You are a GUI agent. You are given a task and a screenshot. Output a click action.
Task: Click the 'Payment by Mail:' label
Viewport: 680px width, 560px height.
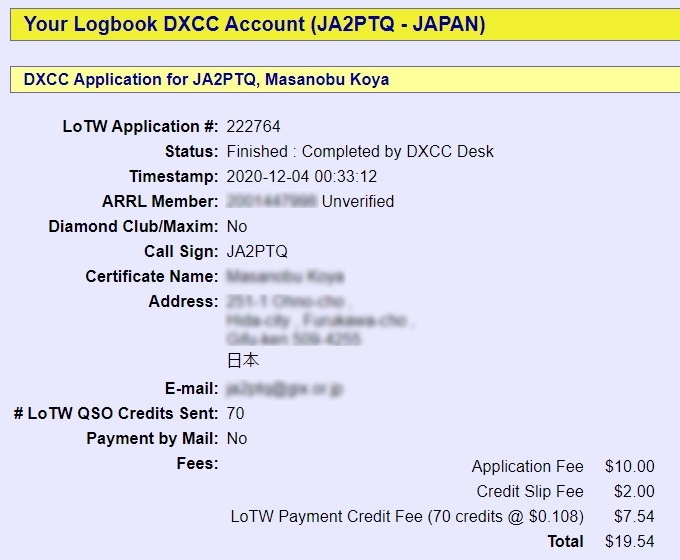(x=152, y=439)
